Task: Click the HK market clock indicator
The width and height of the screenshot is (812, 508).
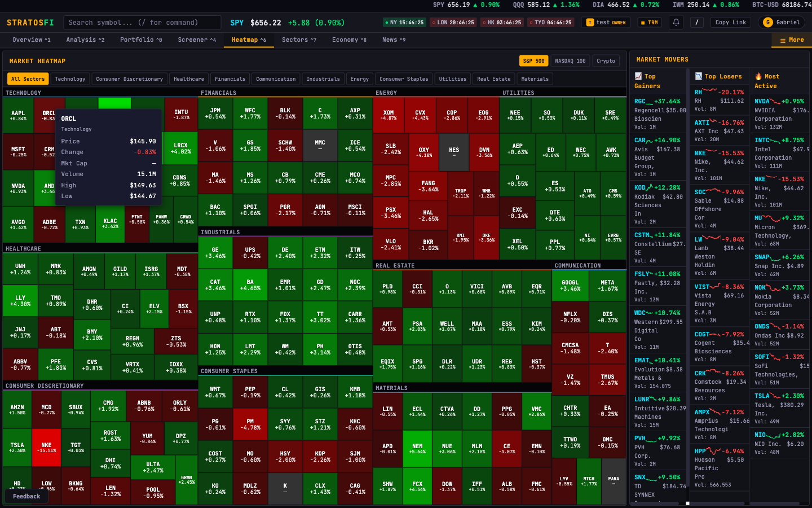Action: pyautogui.click(x=502, y=23)
